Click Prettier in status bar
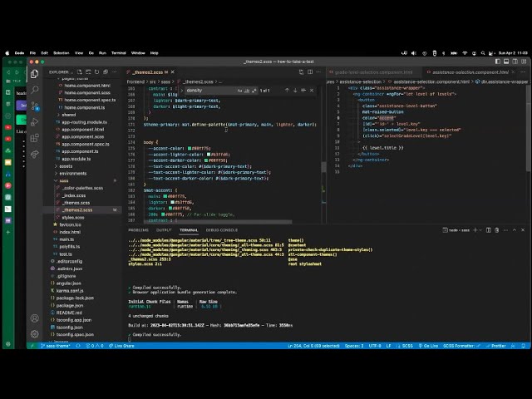This screenshot has height=399, width=532. [496, 346]
